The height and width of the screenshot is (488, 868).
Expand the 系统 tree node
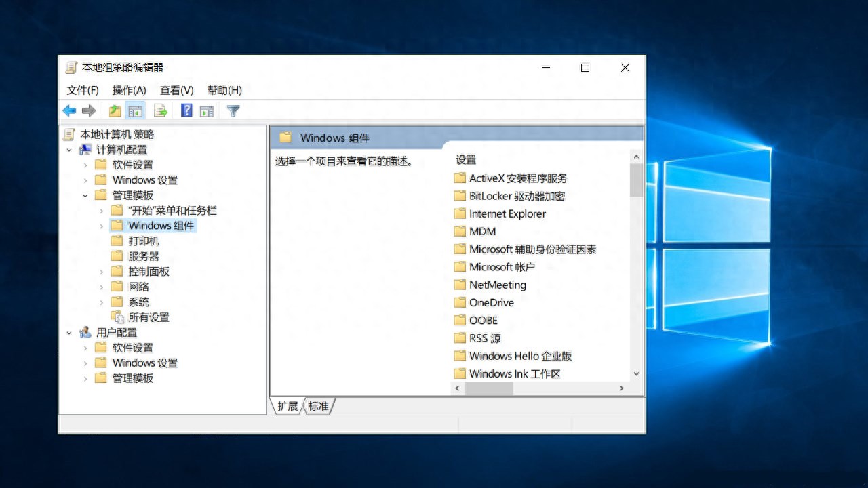pyautogui.click(x=102, y=302)
